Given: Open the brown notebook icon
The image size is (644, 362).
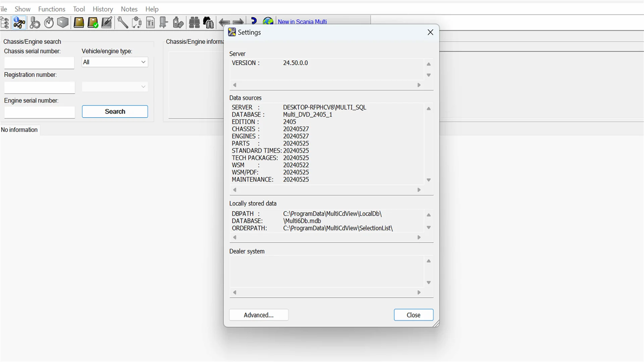Looking at the screenshot, I should (78, 22).
